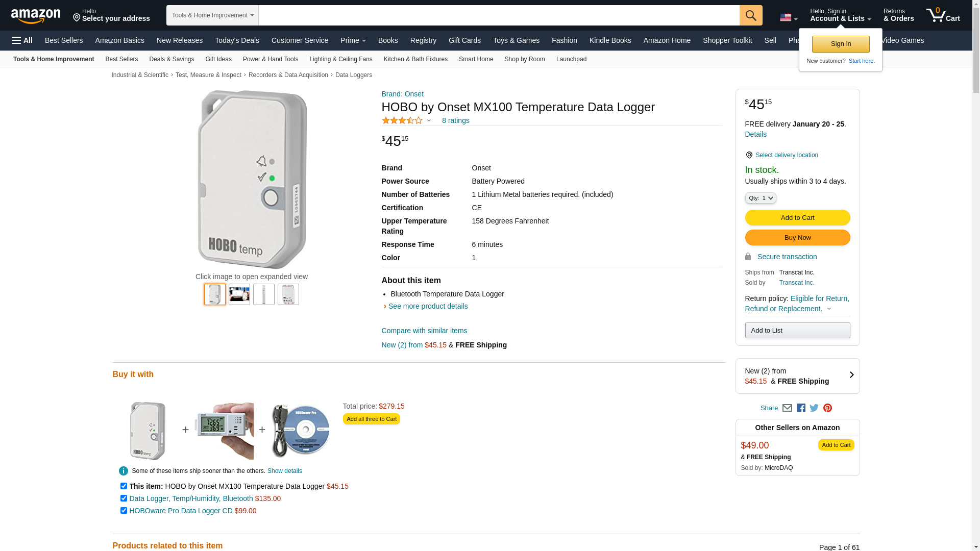The height and width of the screenshot is (551, 980).
Task: Expand the star ratings breakdown arrow
Action: 429,121
